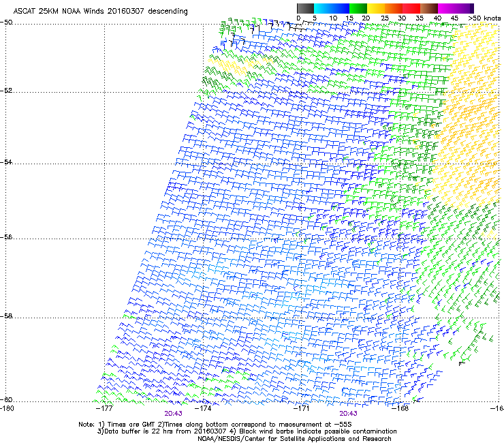Click the -54 latitude axis label

pos(6,162)
